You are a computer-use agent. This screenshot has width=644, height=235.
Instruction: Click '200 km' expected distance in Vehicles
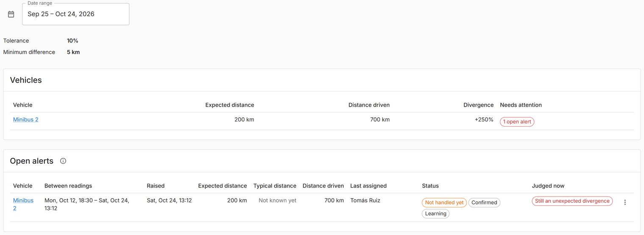[x=244, y=119]
